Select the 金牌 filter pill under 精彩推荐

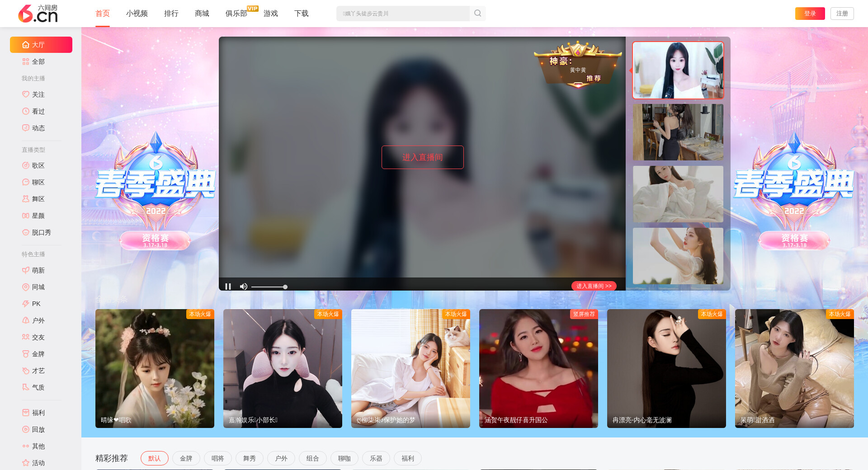coord(186,458)
